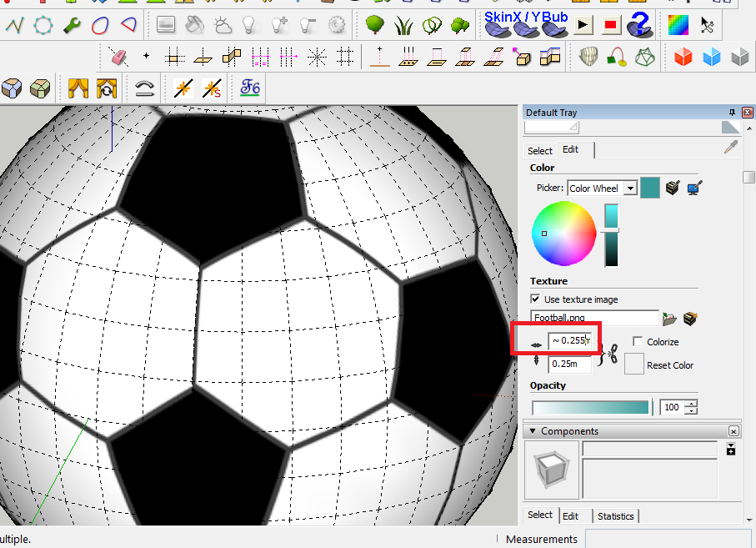The width and height of the screenshot is (756, 548).
Task: Open the Components details arrow menu
Action: click(x=731, y=449)
